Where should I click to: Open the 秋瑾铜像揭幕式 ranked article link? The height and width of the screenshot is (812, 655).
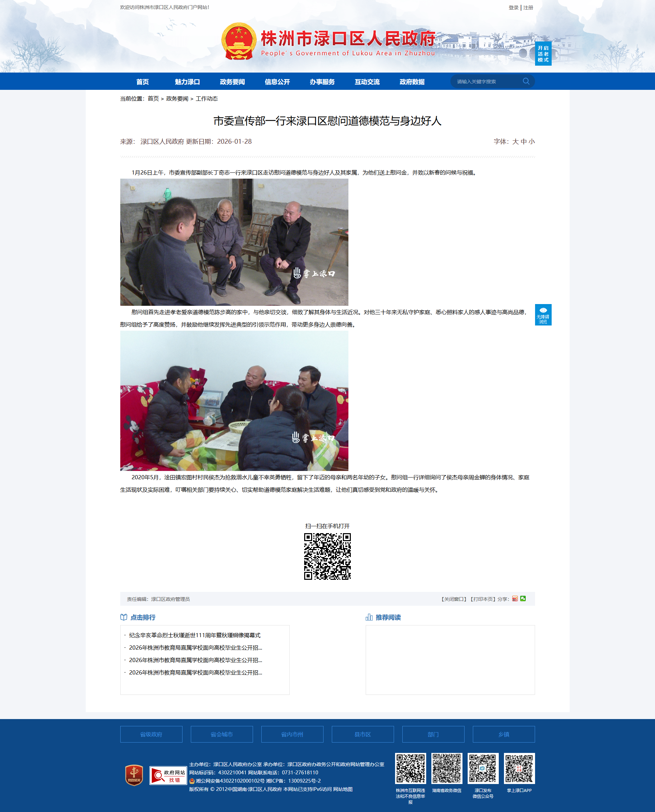[195, 635]
